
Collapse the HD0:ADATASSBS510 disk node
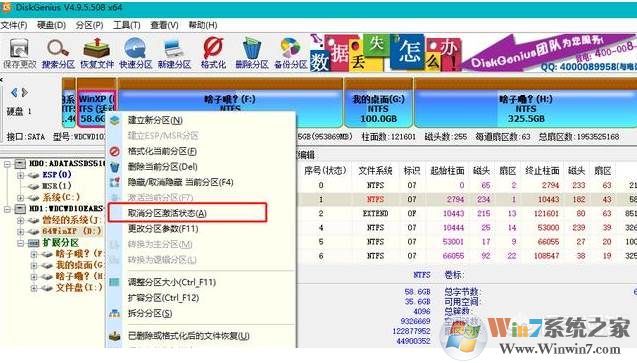coord(7,164)
